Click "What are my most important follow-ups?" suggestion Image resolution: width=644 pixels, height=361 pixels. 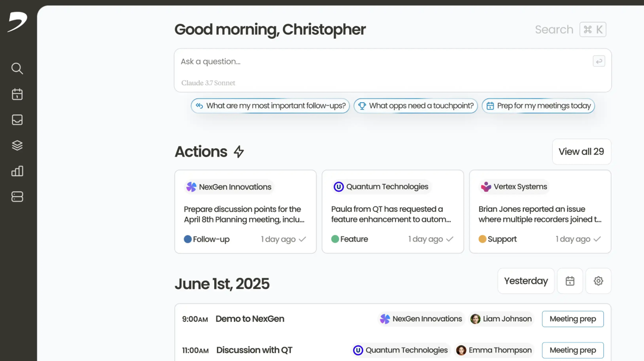pyautogui.click(x=270, y=106)
